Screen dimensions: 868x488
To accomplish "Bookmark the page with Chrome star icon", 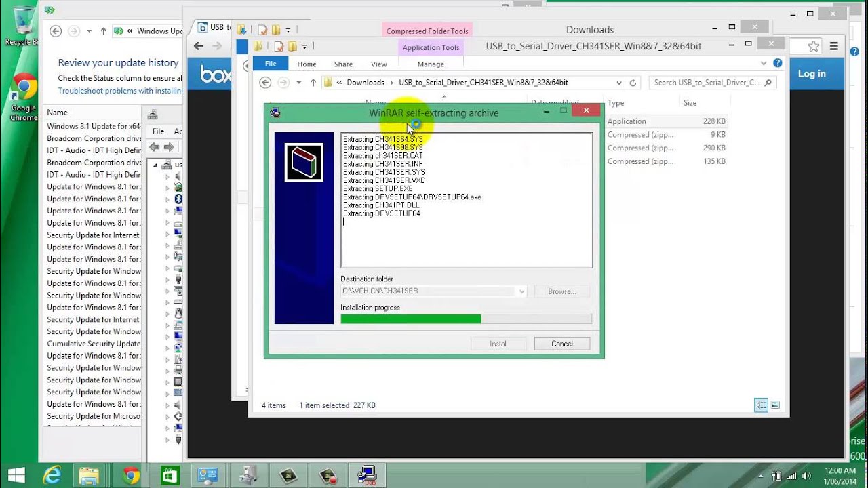I will coord(814,46).
